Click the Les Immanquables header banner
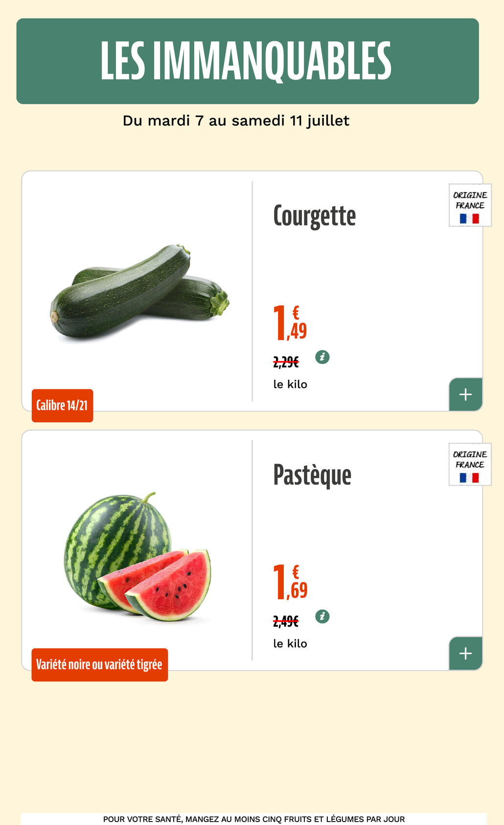This screenshot has height=825, width=504. tap(248, 61)
